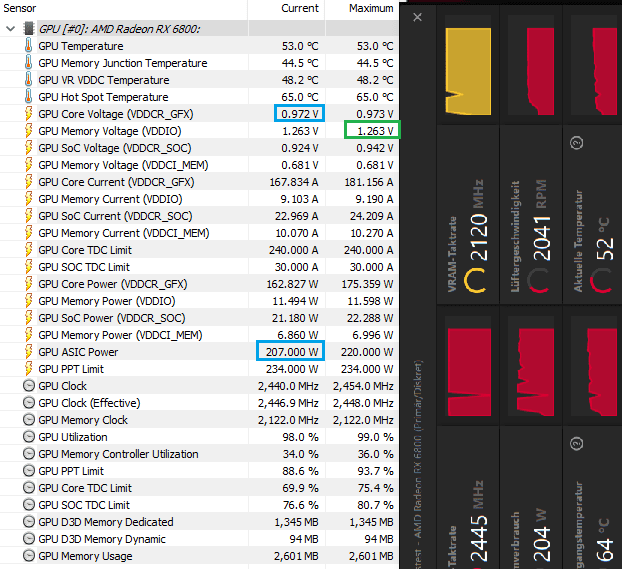The width and height of the screenshot is (622, 569).
Task: Click the GPU Utilization current value 98.0 %
Action: pos(300,437)
